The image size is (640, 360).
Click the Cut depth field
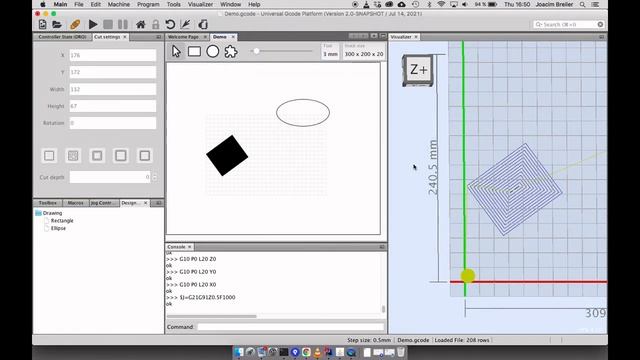110,177
